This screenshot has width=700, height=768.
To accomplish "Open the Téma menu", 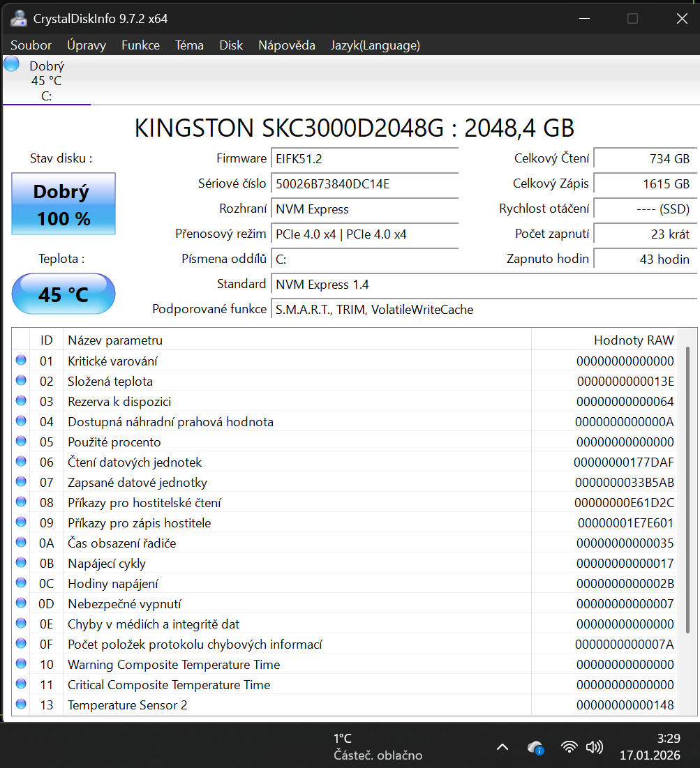I will [x=189, y=45].
